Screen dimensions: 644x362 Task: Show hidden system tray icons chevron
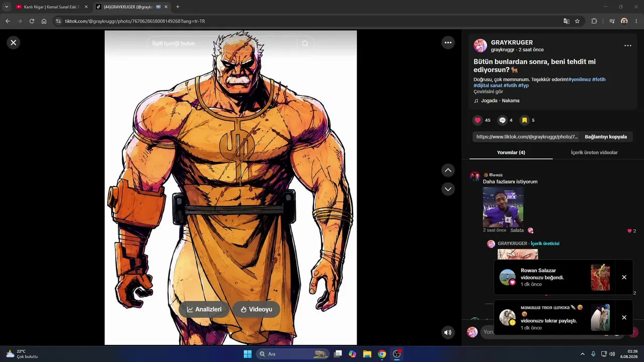[x=583, y=354]
